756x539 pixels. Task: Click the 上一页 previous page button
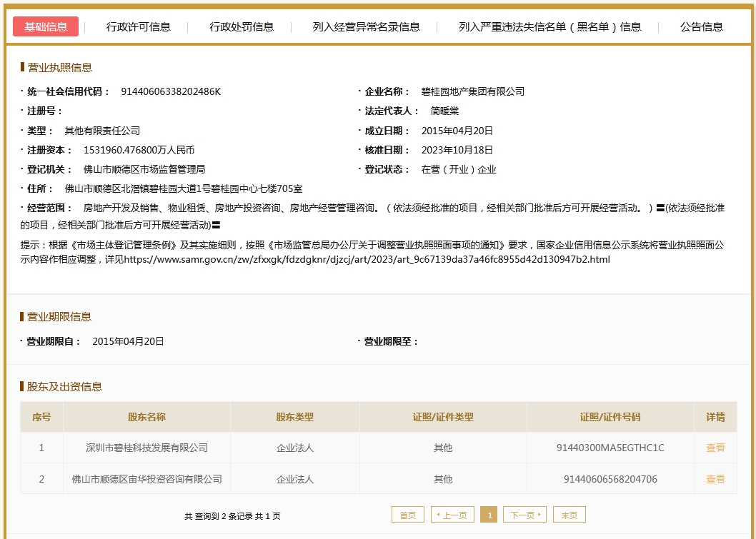[452, 515]
